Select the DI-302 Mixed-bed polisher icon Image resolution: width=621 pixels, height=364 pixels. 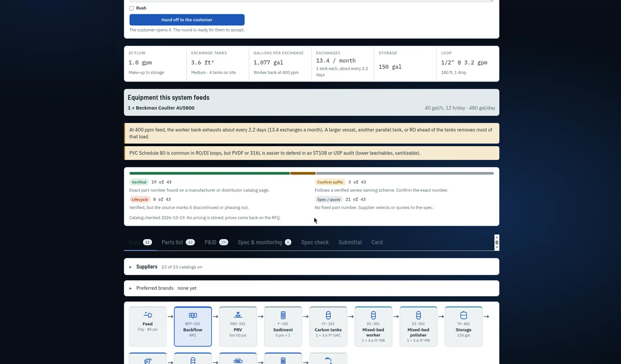click(x=418, y=315)
